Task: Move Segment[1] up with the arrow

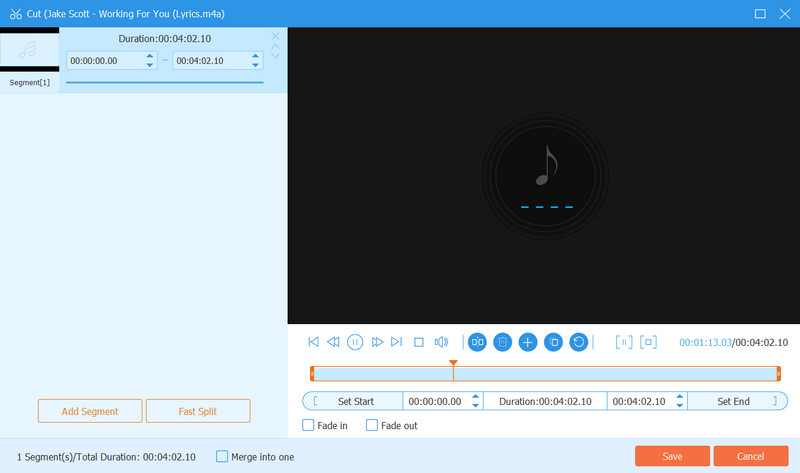Action: click(x=276, y=46)
